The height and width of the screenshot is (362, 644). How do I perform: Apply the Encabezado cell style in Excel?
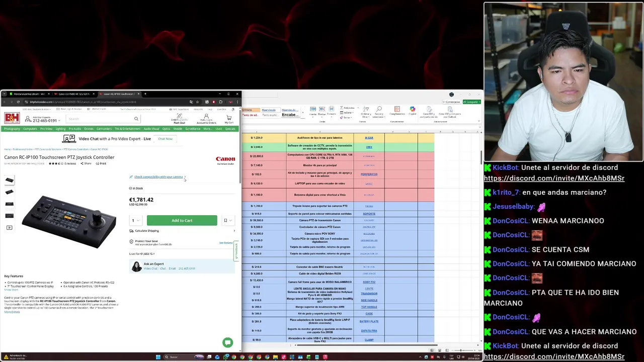click(290, 115)
